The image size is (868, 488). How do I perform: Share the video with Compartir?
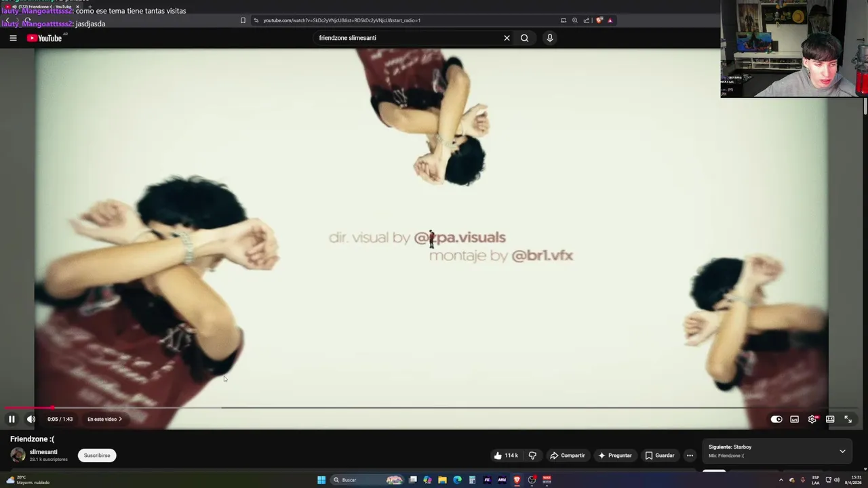pos(567,455)
